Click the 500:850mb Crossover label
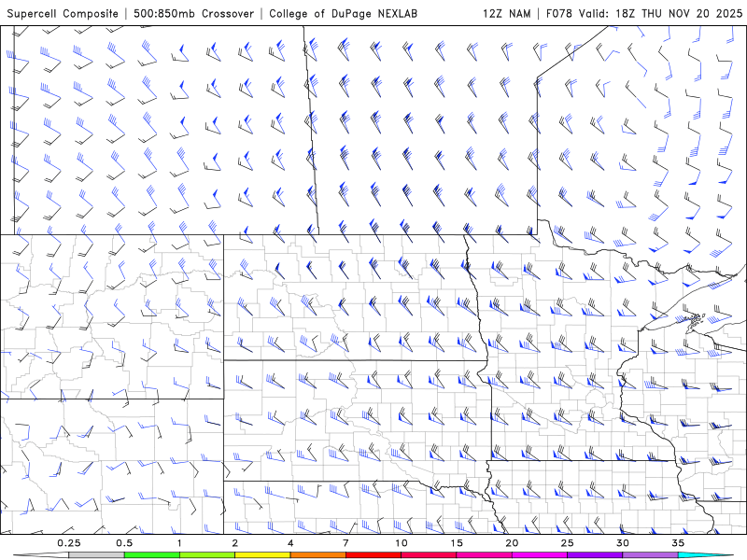Screen dimensions: 747x560 pos(194,13)
